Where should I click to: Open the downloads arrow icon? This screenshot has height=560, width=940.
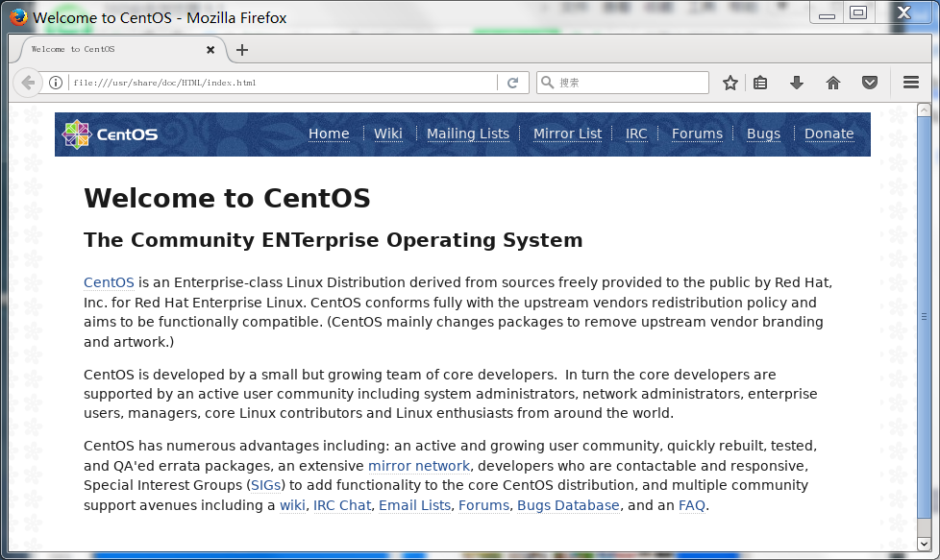pyautogui.click(x=796, y=83)
